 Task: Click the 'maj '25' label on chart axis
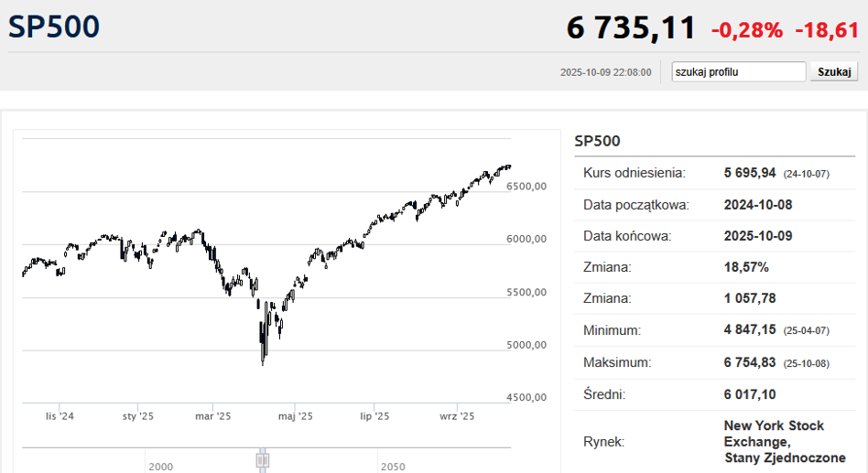click(294, 416)
